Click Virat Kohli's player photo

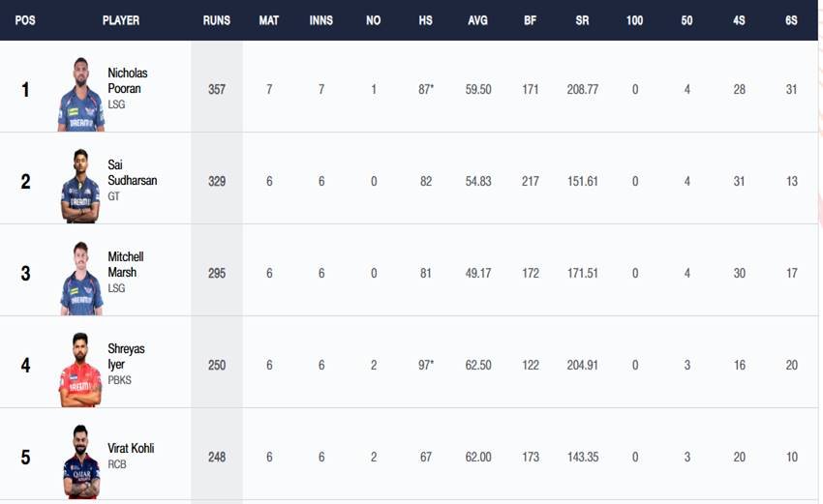80,461
